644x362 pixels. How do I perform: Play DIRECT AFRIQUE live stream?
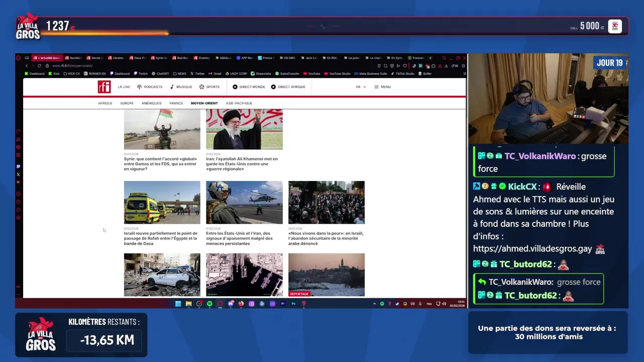[x=288, y=87]
